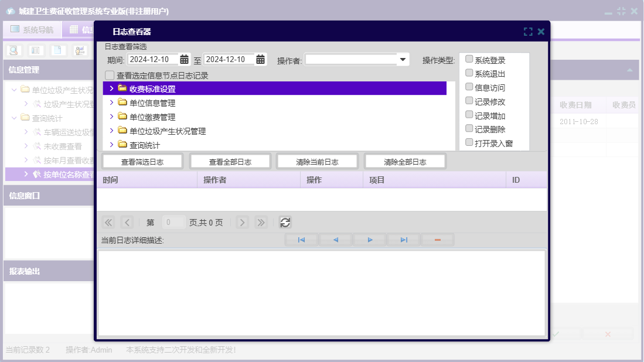Toggle 查看选定信息节点日志记录 checkbox
The image size is (644, 362).
point(110,75)
